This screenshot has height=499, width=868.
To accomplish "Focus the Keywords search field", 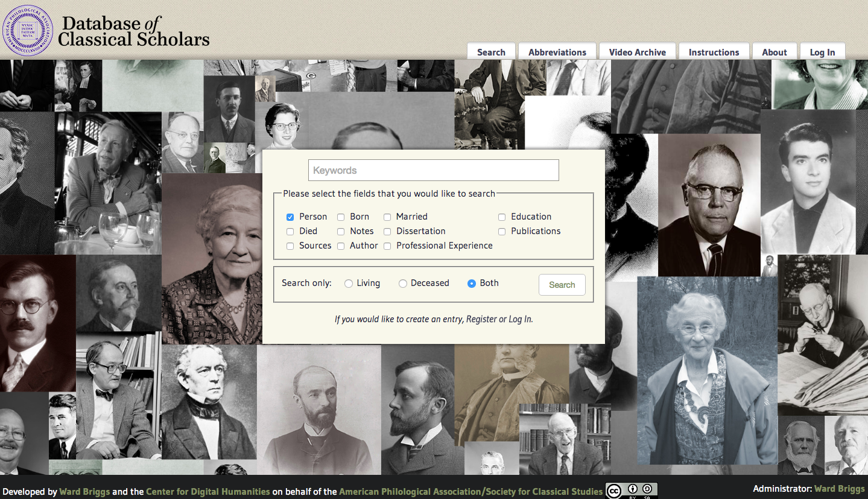I will 434,170.
